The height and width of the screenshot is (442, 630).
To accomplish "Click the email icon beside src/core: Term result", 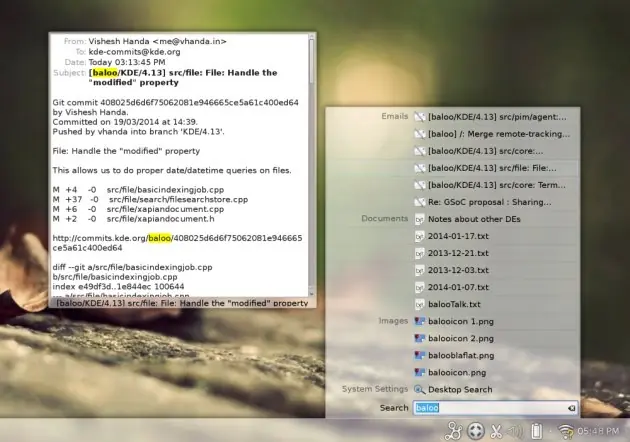I will click(419, 185).
